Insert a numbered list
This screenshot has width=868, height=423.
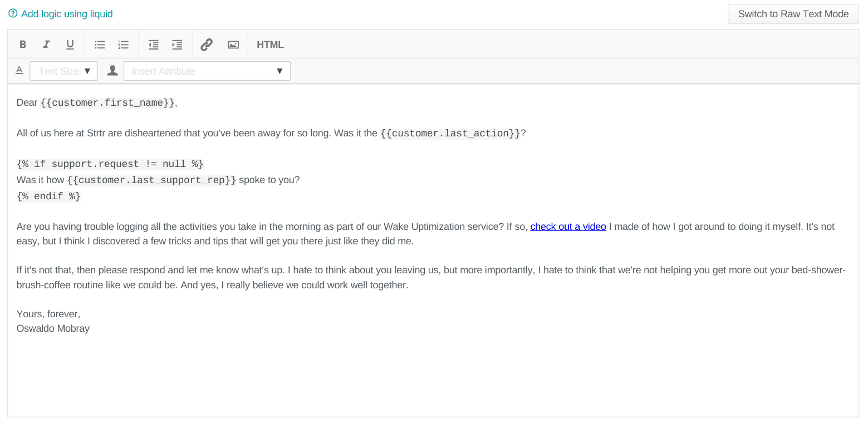click(x=124, y=45)
